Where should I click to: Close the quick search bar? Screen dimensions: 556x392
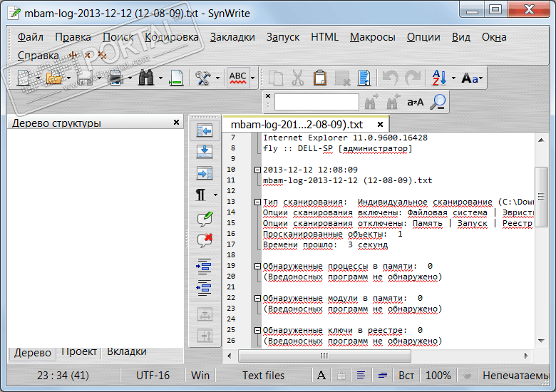tap(268, 96)
